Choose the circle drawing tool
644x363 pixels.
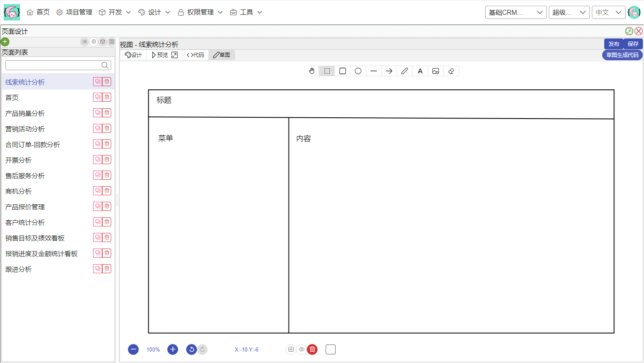point(358,71)
